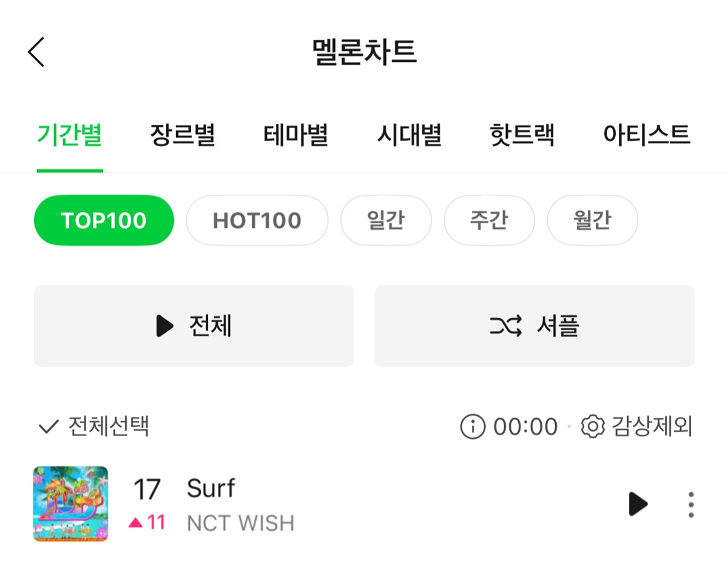
Task: Toggle 전체선택 select all checkmark
Action: (x=48, y=427)
